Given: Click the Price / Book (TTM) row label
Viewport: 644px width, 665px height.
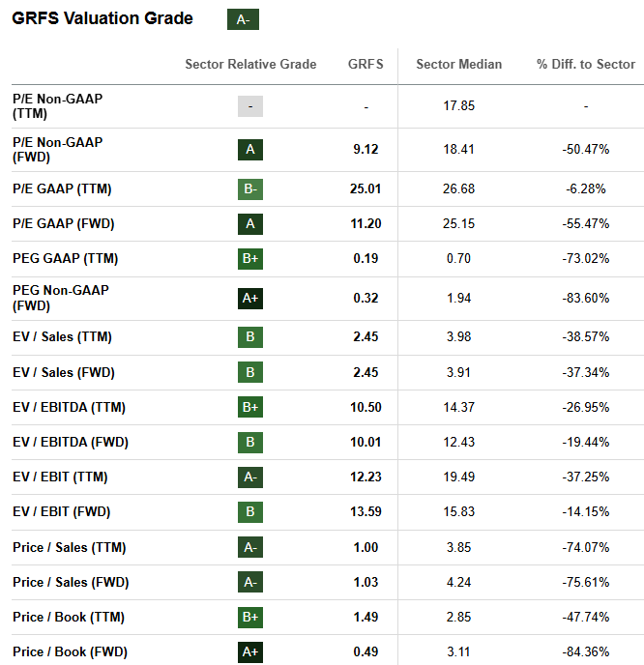Looking at the screenshot, I should click(x=68, y=617).
